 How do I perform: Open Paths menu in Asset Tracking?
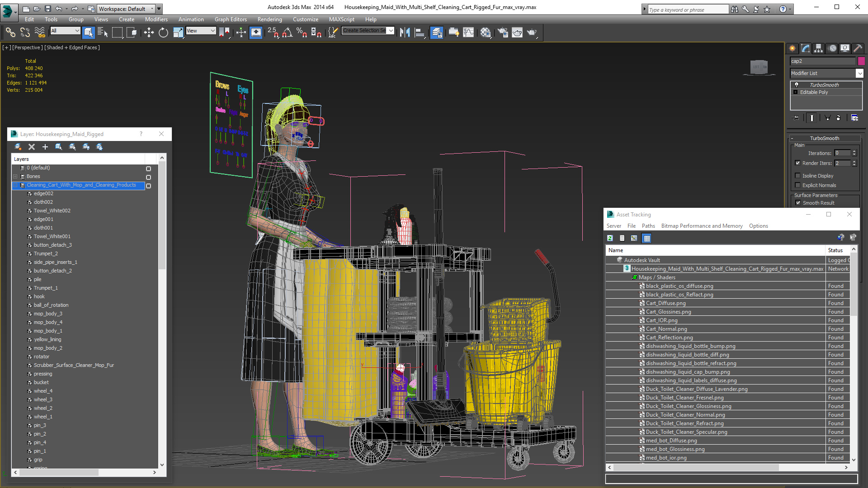(x=648, y=226)
